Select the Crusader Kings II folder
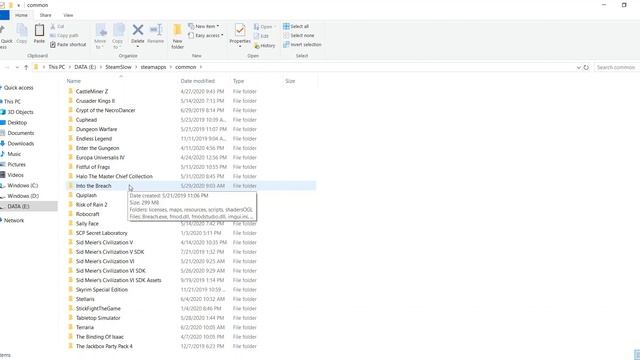The height and width of the screenshot is (360, 640). (95, 101)
